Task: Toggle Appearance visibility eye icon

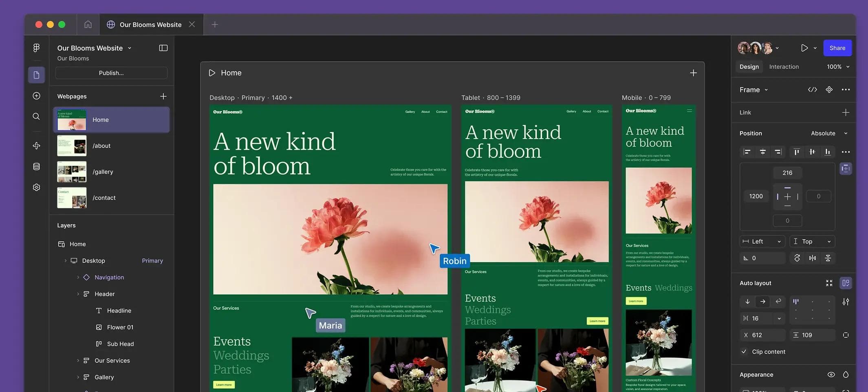Action: (x=831, y=374)
